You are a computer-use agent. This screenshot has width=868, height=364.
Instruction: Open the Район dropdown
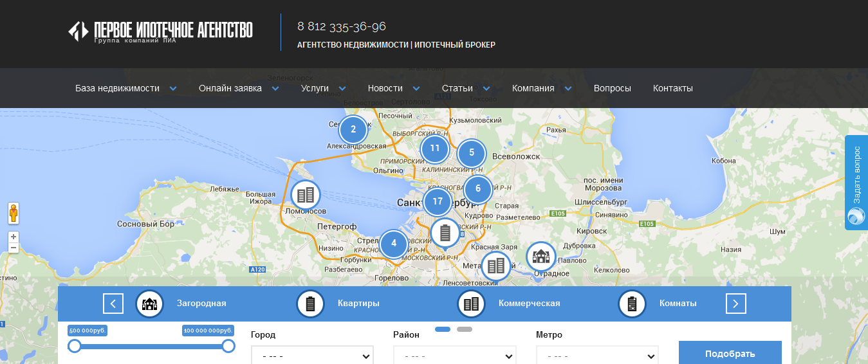tap(454, 356)
